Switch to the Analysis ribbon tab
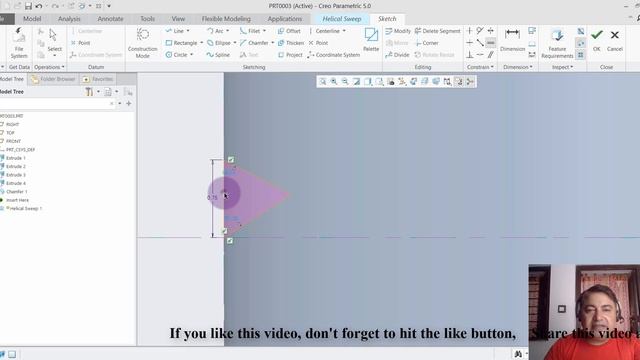 69,19
